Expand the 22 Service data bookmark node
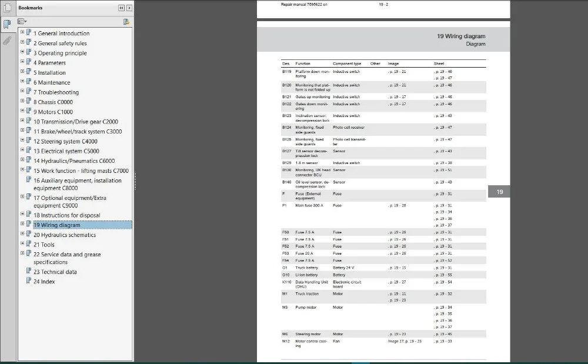The height and width of the screenshot is (364, 588). (22, 253)
